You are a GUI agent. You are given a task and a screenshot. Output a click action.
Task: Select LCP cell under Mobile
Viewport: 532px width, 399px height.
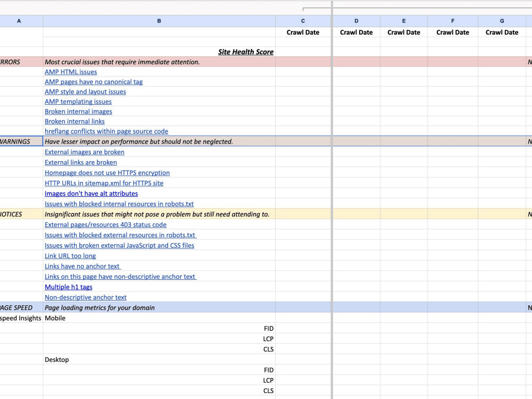pyautogui.click(x=159, y=339)
